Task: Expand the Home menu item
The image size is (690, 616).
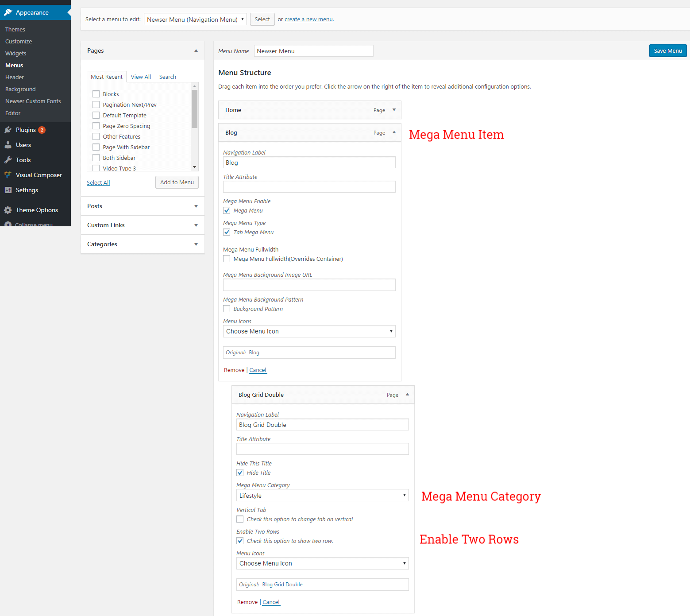Action: pyautogui.click(x=394, y=110)
